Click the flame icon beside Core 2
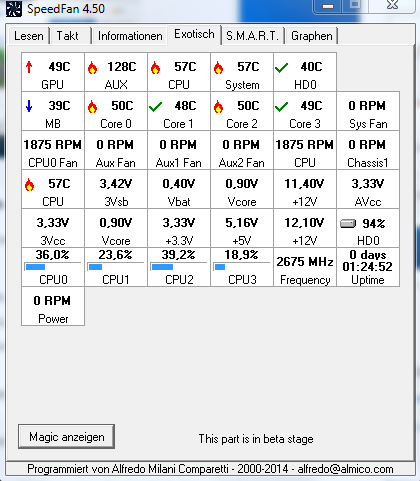 (x=218, y=107)
